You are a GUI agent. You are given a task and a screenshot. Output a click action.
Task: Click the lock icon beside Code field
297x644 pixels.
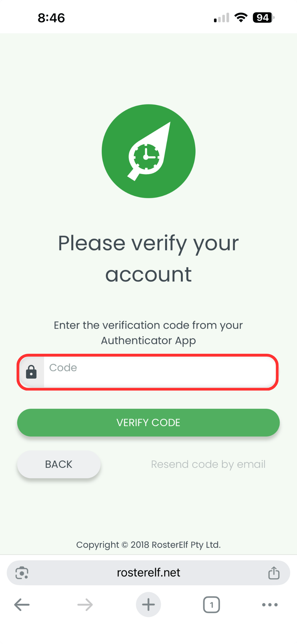31,372
